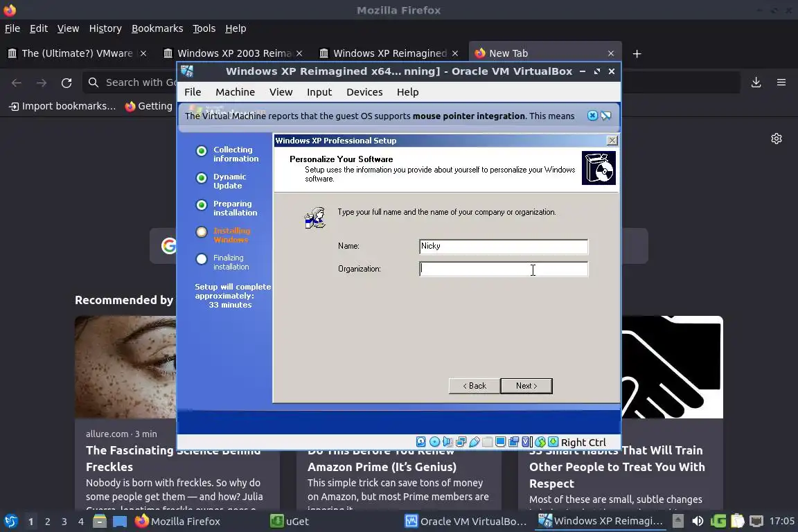Click Import bookmarks in Firefox bookmarks toolbar
Image resolution: width=798 pixels, height=532 pixels.
[x=62, y=106]
